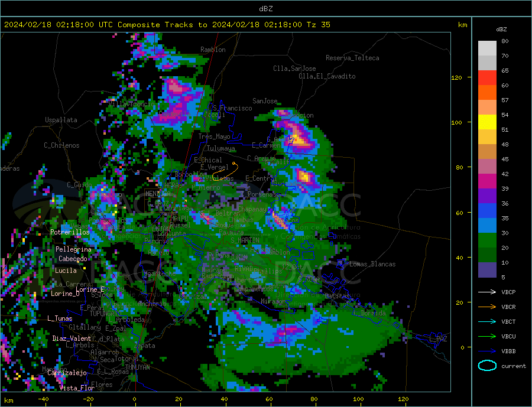Screen dimensions: 532x407
Task: Click the cyan 'current' ellipse legend icon
Action: 487,366
